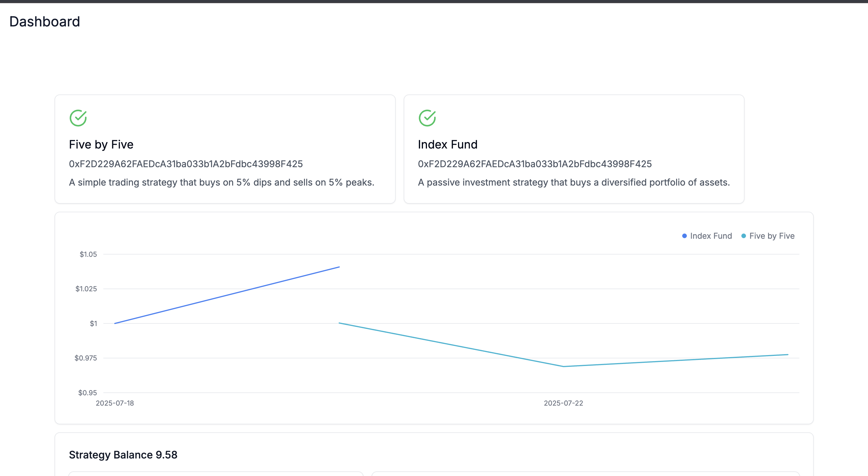868x476 pixels.
Task: Open the Index Fund strategy card title
Action: [447, 144]
